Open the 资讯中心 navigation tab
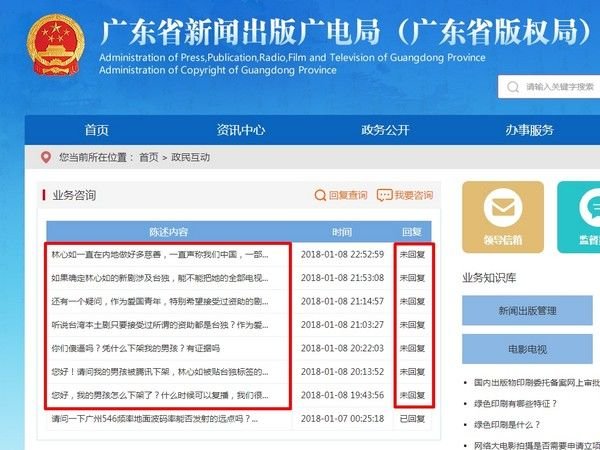 click(x=241, y=130)
